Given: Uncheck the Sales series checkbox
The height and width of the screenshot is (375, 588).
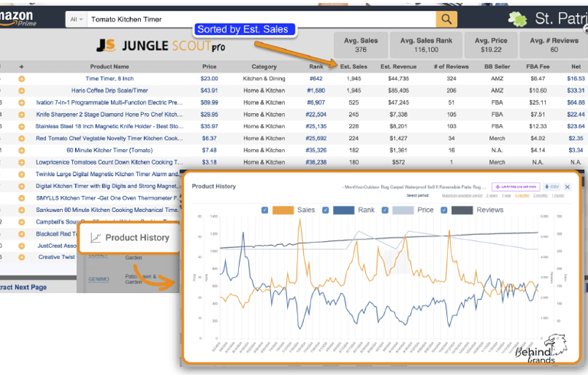Looking at the screenshot, I should tap(265, 210).
